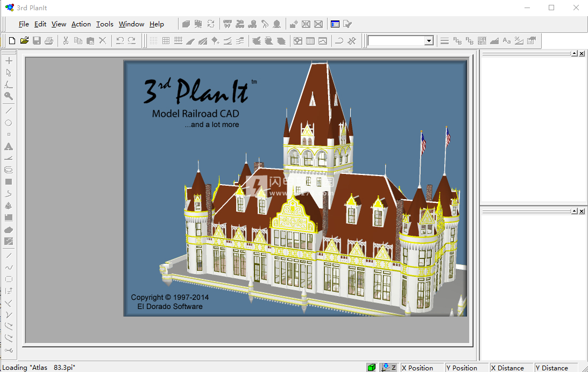Delete selection with the X icon
The width and height of the screenshot is (588, 372).
[102, 40]
